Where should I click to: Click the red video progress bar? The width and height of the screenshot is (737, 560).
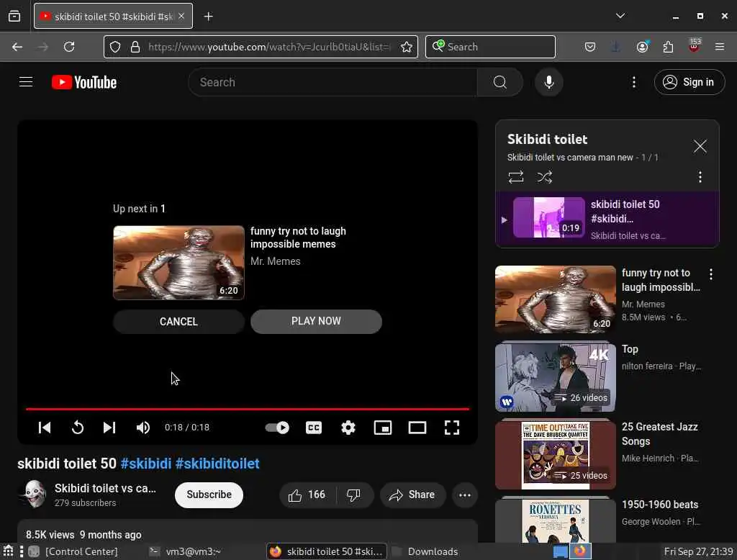click(248, 409)
